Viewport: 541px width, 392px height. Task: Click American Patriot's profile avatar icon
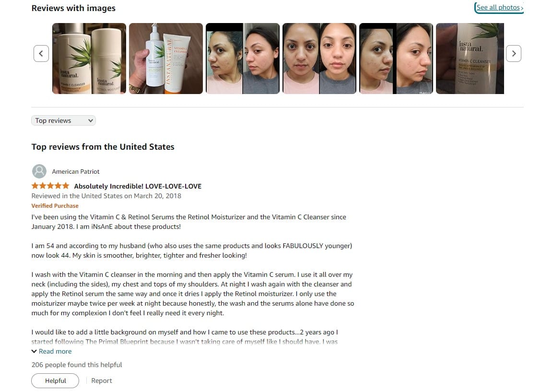tap(39, 171)
